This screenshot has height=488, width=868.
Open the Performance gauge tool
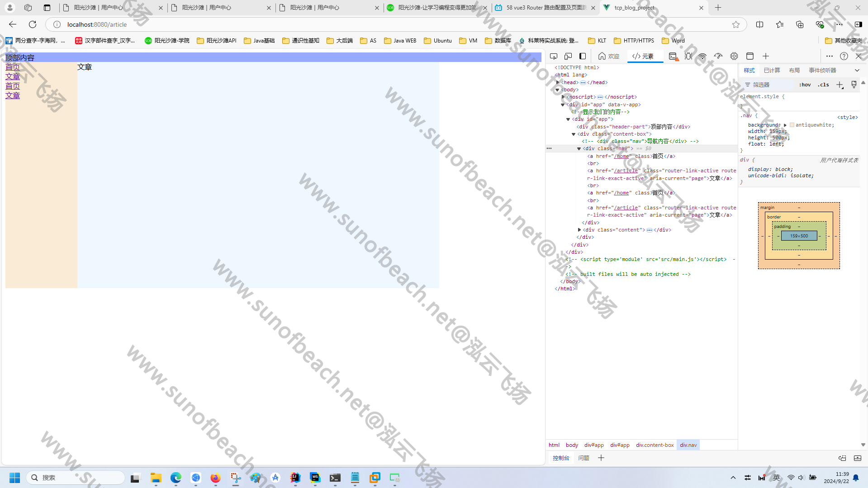(718, 56)
